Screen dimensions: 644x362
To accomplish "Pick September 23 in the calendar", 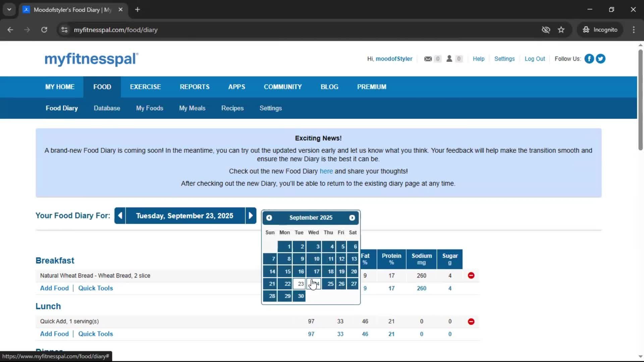I will click(299, 284).
